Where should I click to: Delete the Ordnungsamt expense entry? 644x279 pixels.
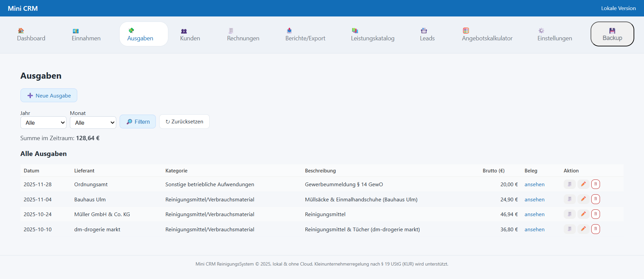(x=595, y=184)
